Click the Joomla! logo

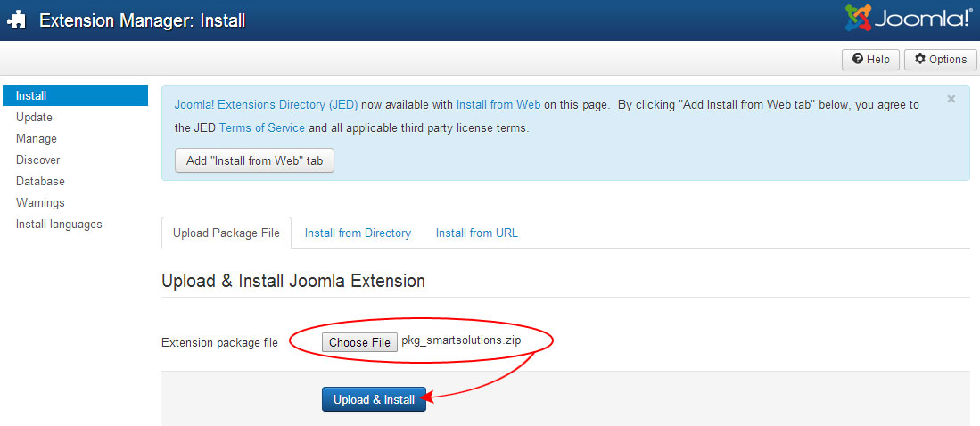pyautogui.click(x=907, y=18)
